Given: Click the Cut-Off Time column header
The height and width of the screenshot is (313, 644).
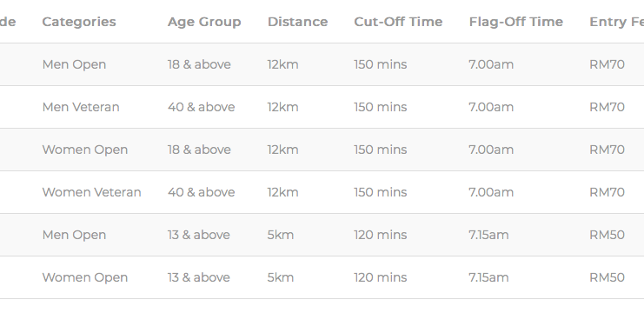Looking at the screenshot, I should [398, 22].
